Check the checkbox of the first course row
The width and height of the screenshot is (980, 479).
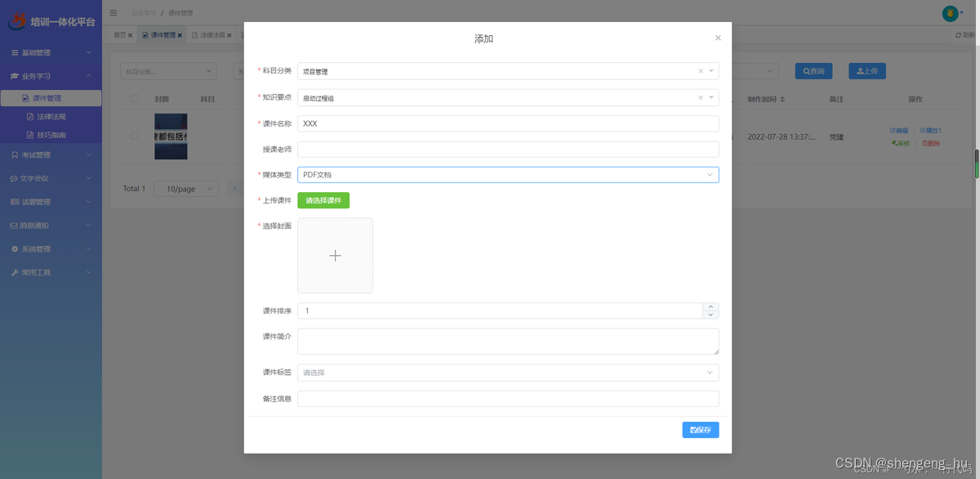click(x=135, y=137)
